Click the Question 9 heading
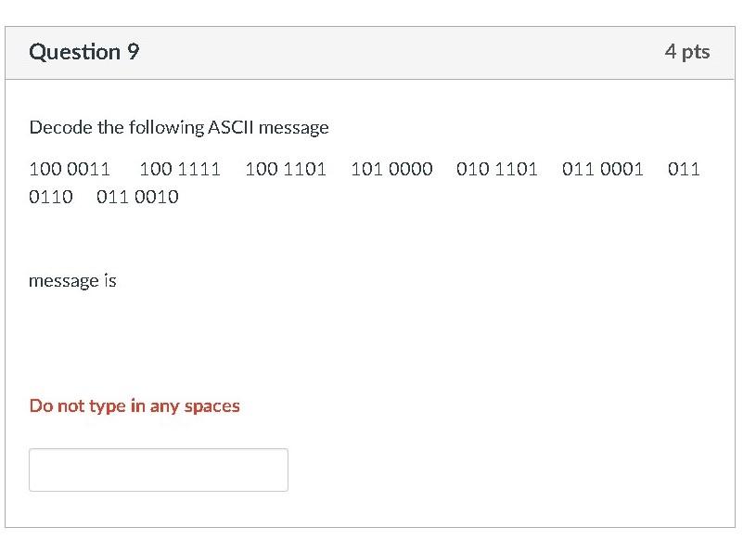 click(x=84, y=52)
